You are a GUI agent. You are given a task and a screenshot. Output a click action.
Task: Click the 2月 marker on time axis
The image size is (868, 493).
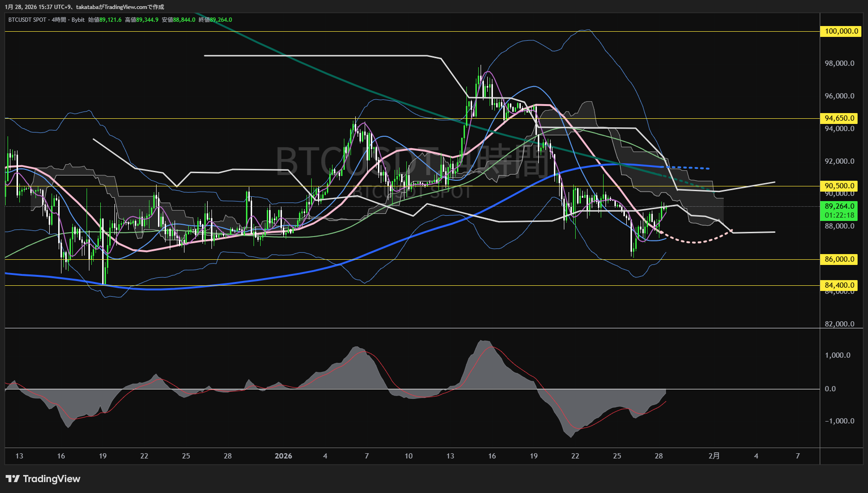(x=714, y=456)
